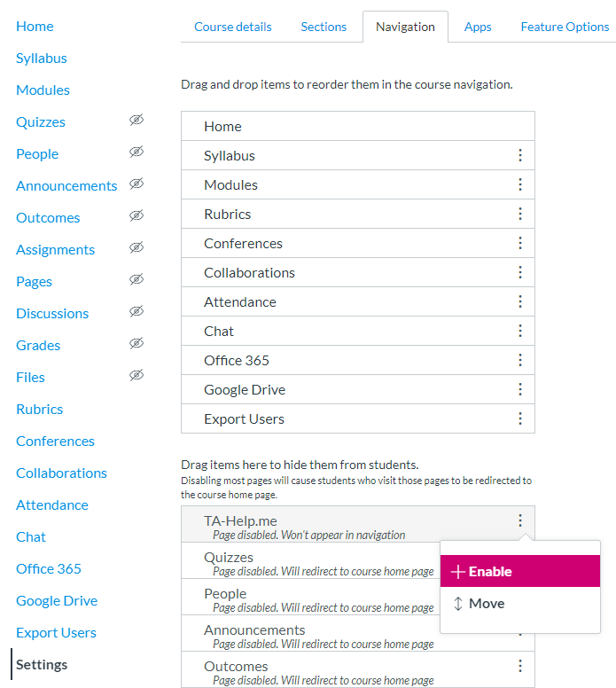Viewport: 616px width, 688px height.
Task: Click hidden-eye icon next to Grades link
Action: click(x=136, y=343)
